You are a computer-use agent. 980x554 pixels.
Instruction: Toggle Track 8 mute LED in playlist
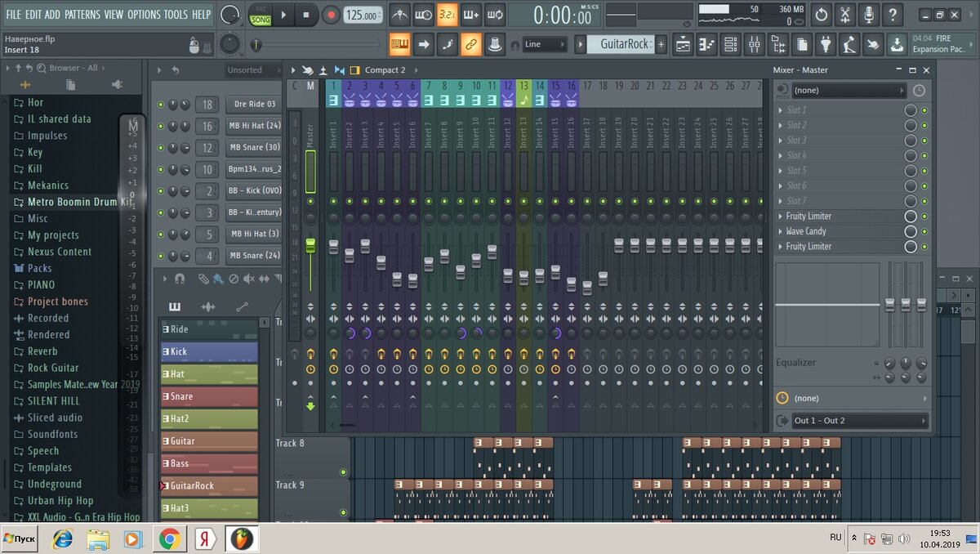click(x=343, y=472)
